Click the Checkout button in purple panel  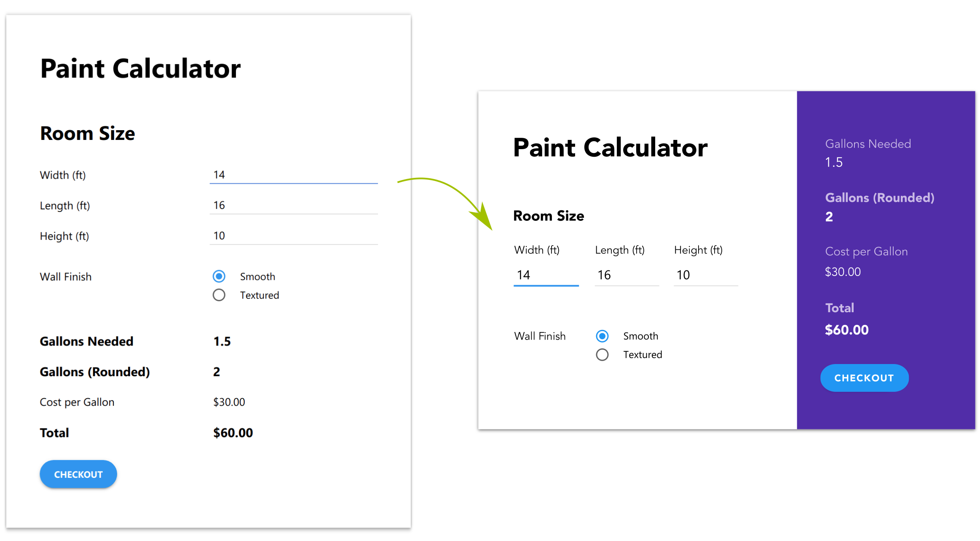point(863,378)
